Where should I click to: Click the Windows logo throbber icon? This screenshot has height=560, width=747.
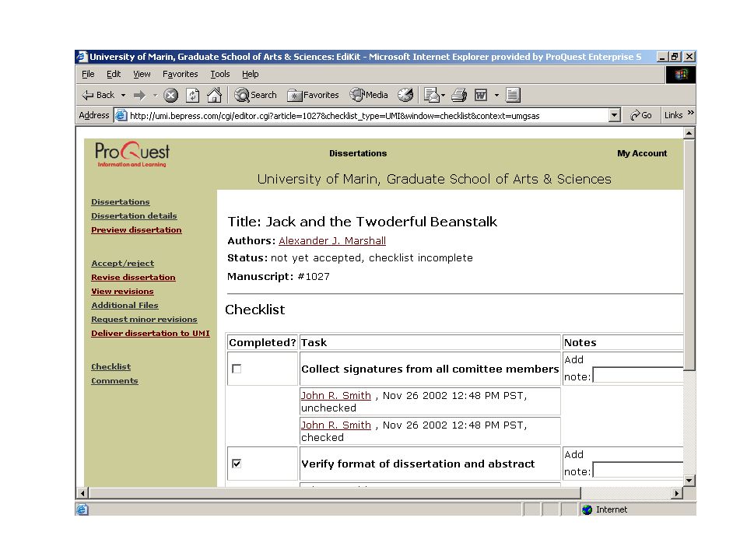click(x=681, y=75)
